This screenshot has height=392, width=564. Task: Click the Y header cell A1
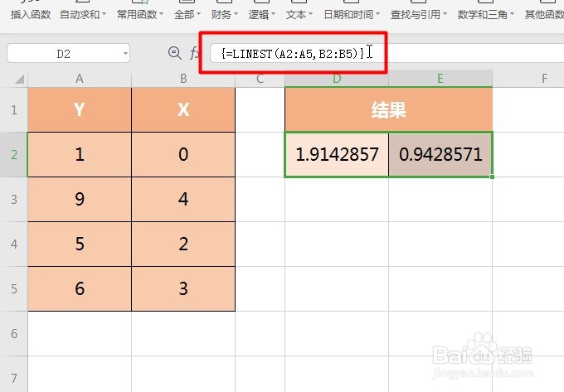(x=80, y=109)
